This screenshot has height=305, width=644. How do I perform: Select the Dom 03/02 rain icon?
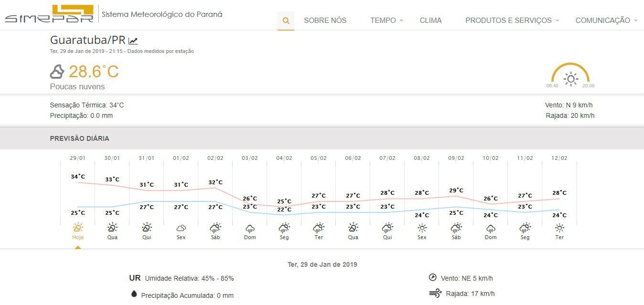[250, 229]
